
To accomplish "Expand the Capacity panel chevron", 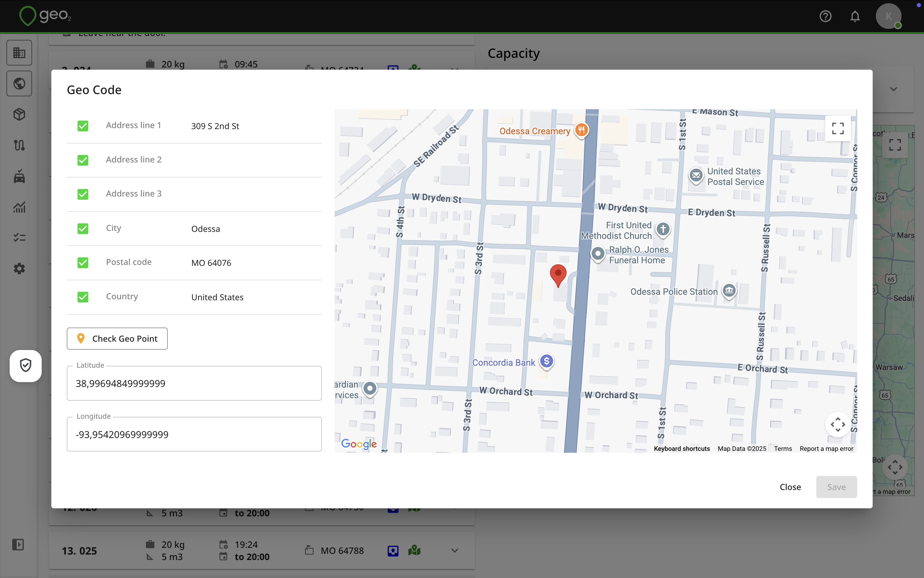I will click(x=894, y=89).
